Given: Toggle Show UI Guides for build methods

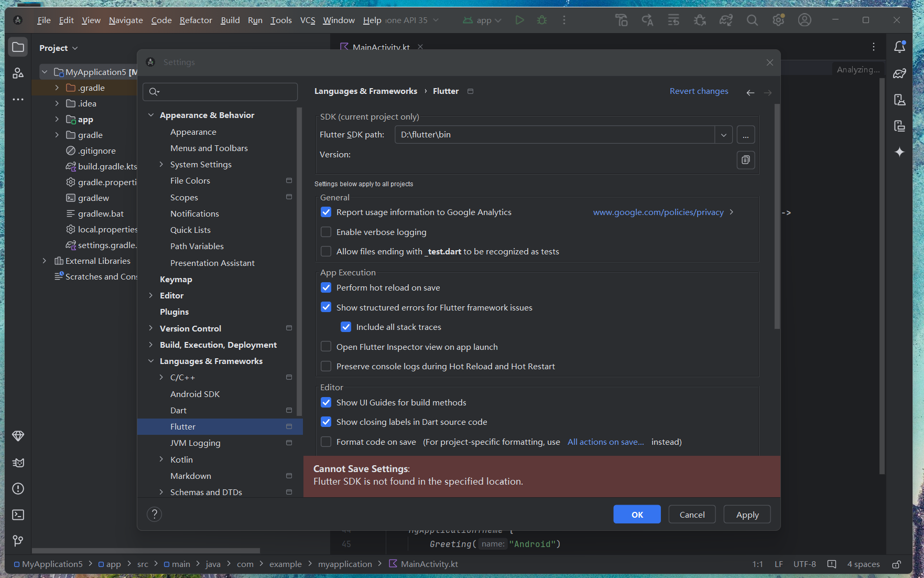Looking at the screenshot, I should 326,402.
